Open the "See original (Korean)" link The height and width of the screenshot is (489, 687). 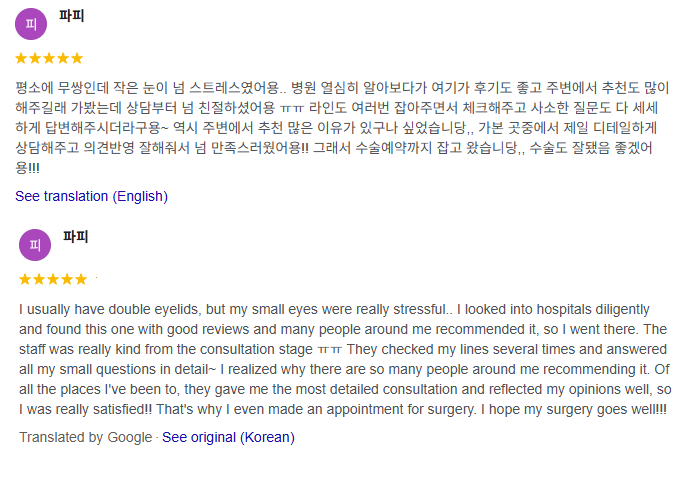228,437
